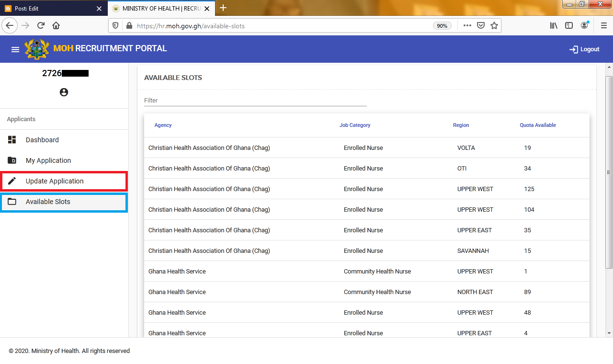613x364 pixels.
Task: Click the Logout exit arrow icon
Action: [573, 49]
